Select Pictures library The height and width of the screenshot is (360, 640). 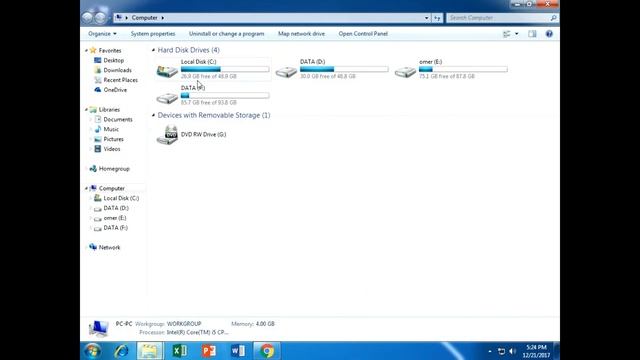tap(113, 139)
